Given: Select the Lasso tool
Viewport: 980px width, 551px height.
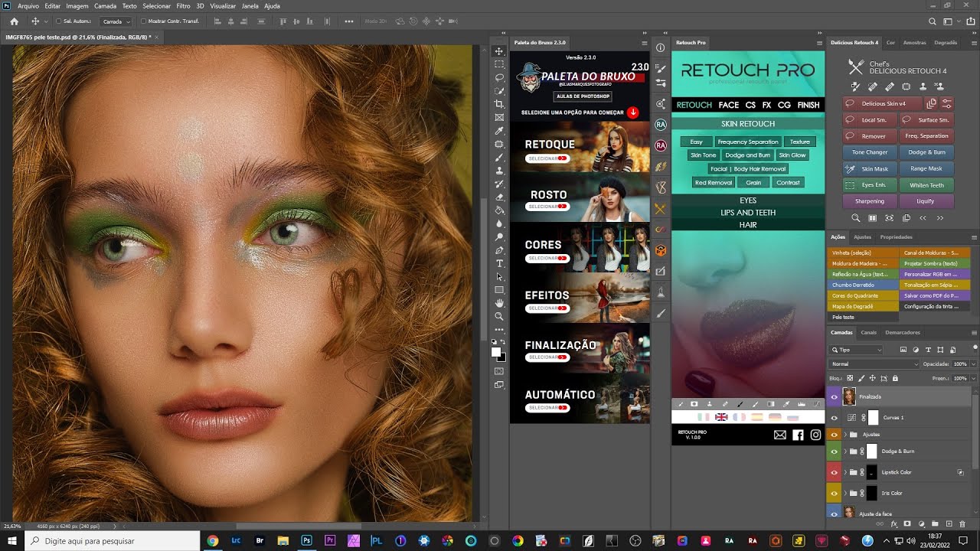Looking at the screenshot, I should [499, 77].
